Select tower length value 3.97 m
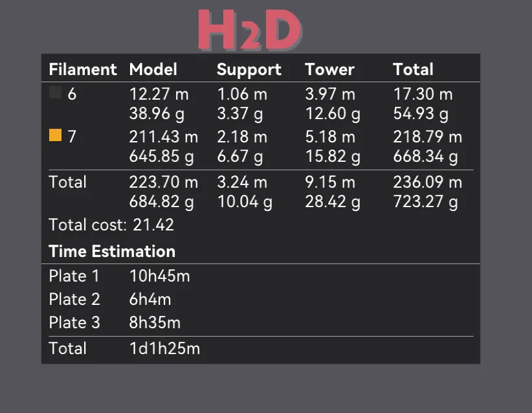 click(x=330, y=94)
